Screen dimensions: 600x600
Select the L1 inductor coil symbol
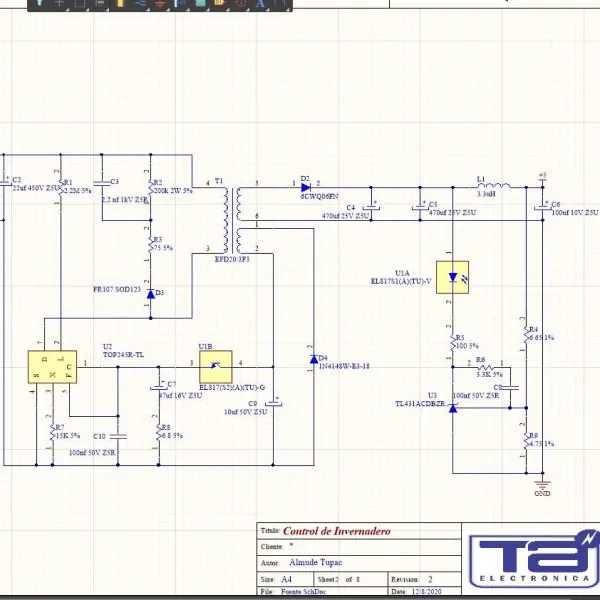pyautogui.click(x=494, y=186)
